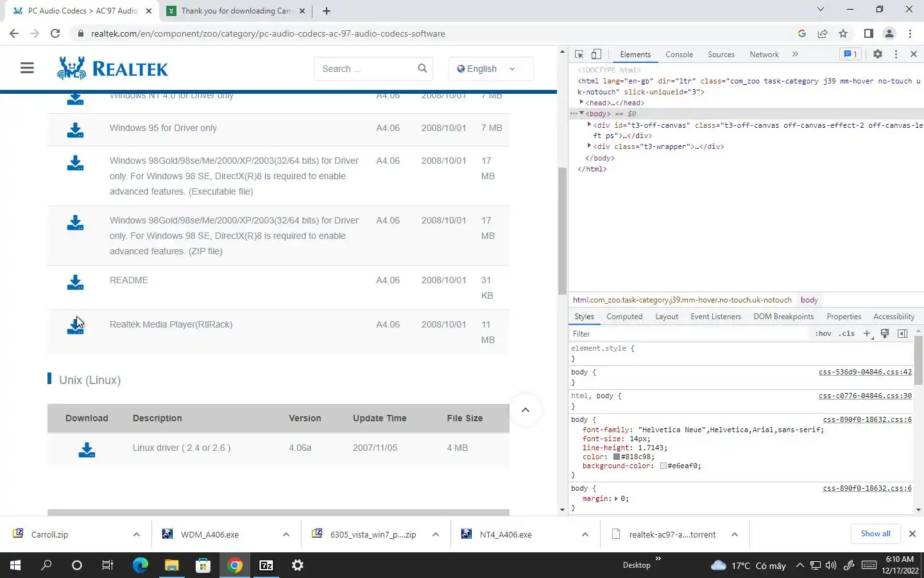Open the English language dropdown
The height and width of the screenshot is (578, 924).
pyautogui.click(x=491, y=69)
